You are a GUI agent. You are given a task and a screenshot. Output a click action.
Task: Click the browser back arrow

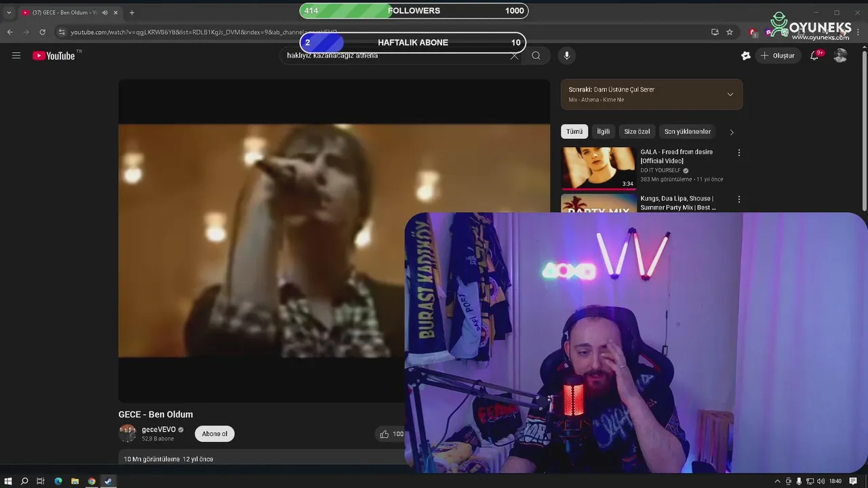(x=10, y=32)
